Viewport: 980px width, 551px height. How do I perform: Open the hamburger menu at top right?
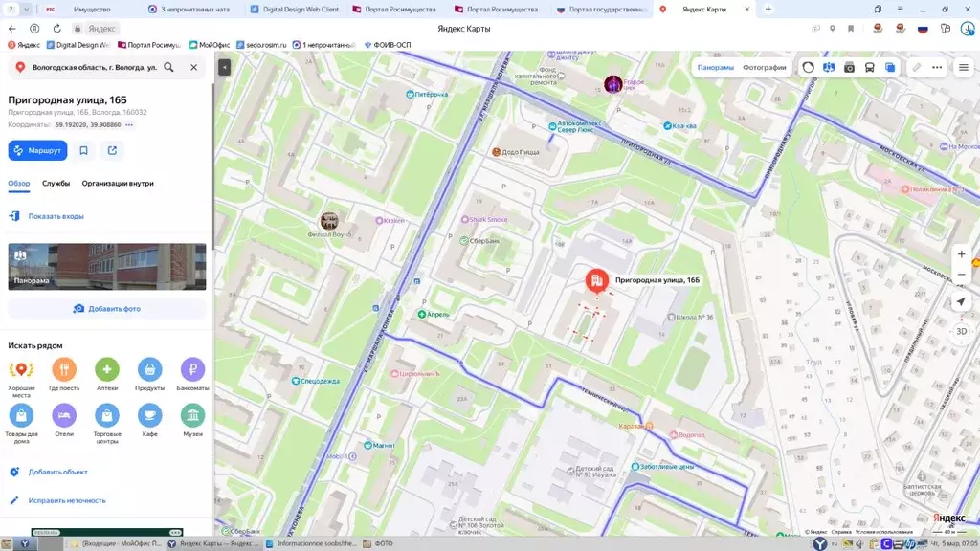point(962,67)
